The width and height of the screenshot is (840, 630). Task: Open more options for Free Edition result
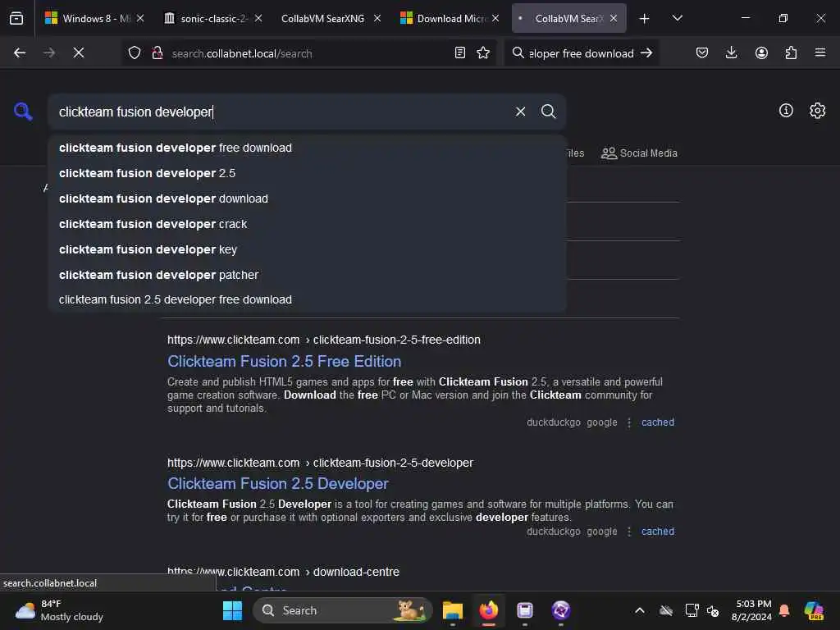[629, 422]
